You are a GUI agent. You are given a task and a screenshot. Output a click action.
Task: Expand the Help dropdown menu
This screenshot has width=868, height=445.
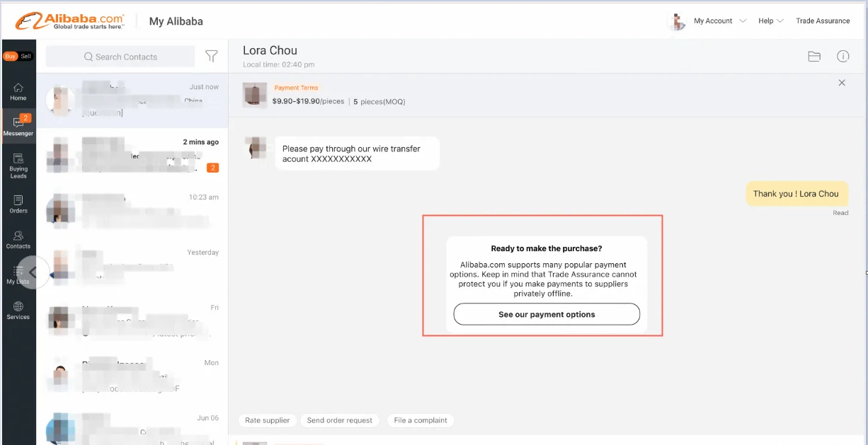tap(770, 21)
